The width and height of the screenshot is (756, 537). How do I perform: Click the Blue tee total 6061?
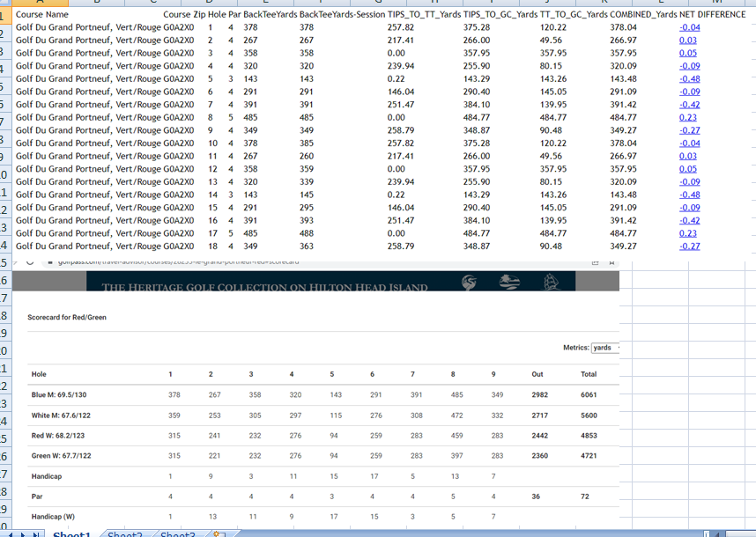click(589, 395)
